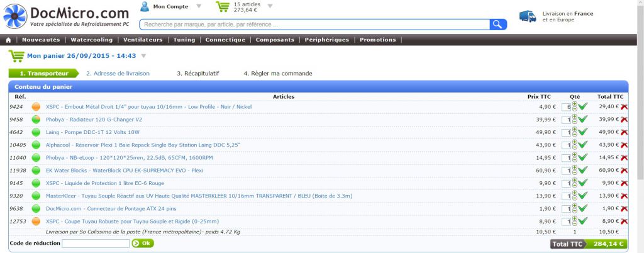644x253 pixels.
Task: Click the home icon in navigation bar
Action: click(x=8, y=40)
